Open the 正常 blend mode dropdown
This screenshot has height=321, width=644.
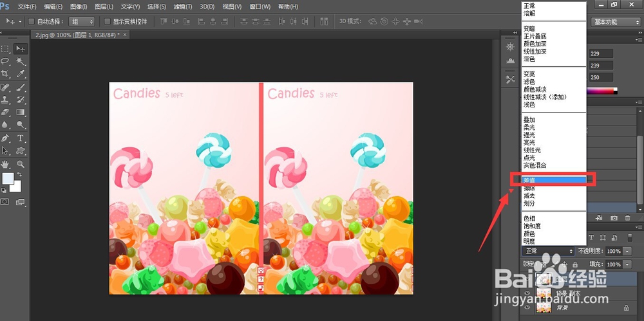pos(548,251)
